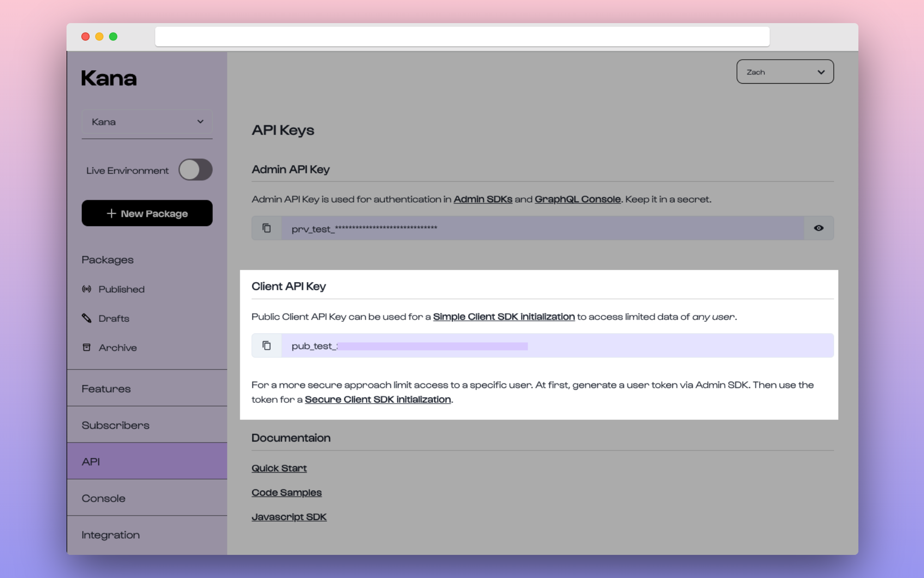This screenshot has height=578, width=924.
Task: Open the GraphQL Console link
Action: pyautogui.click(x=577, y=199)
